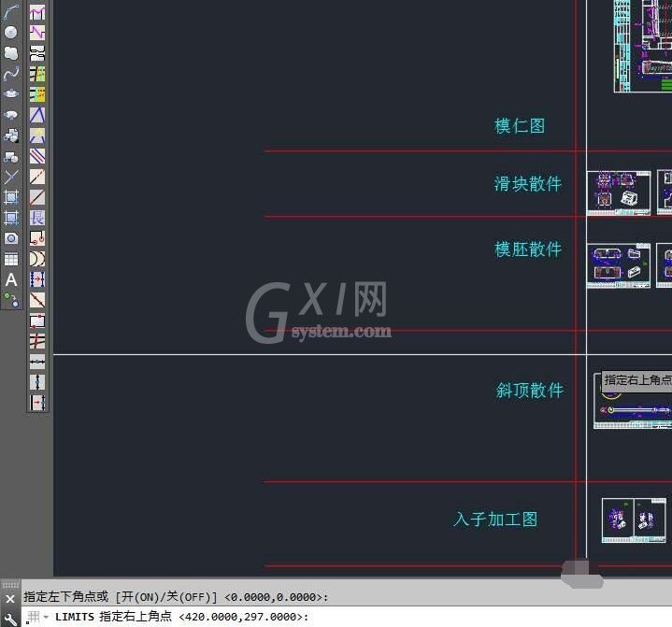672x627 pixels.
Task: Click the black break-symbol icon
Action: pyautogui.click(x=37, y=53)
